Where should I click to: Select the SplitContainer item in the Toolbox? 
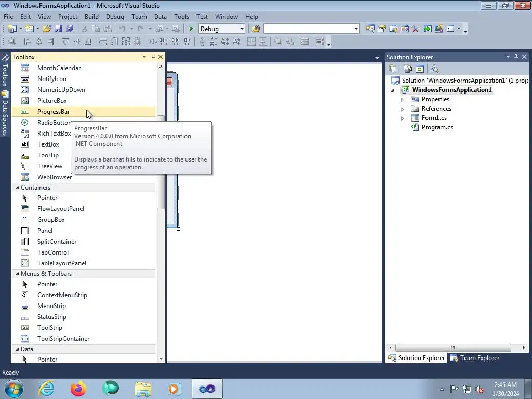(84, 242)
